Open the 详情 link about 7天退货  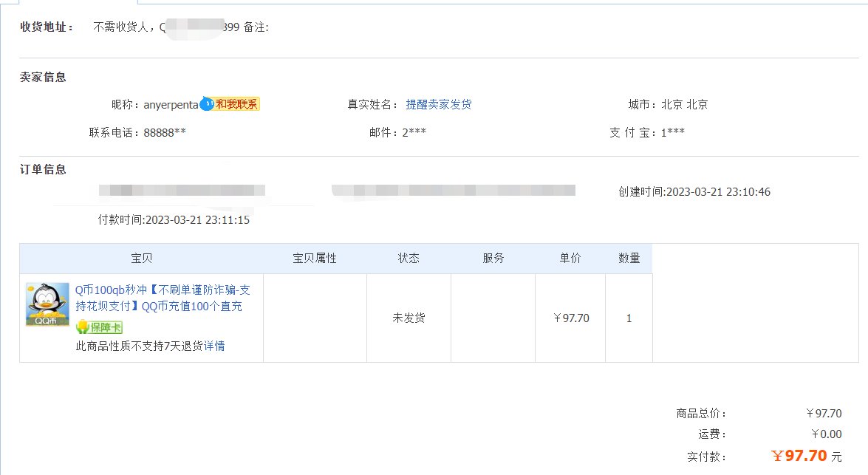coord(214,346)
